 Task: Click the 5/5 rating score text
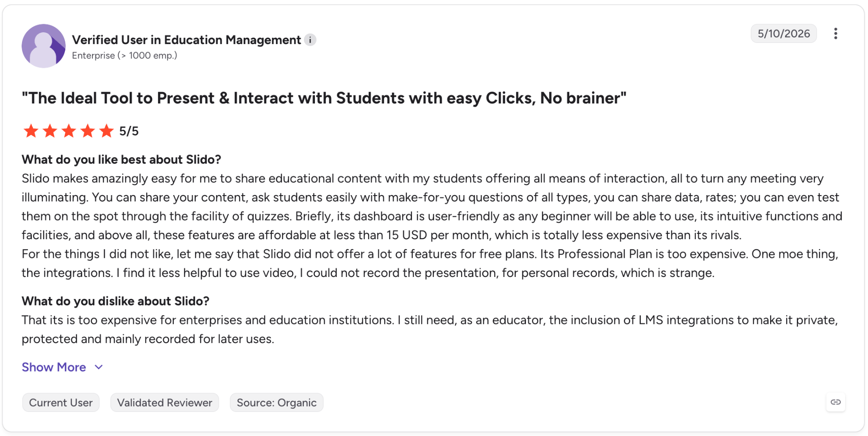129,131
